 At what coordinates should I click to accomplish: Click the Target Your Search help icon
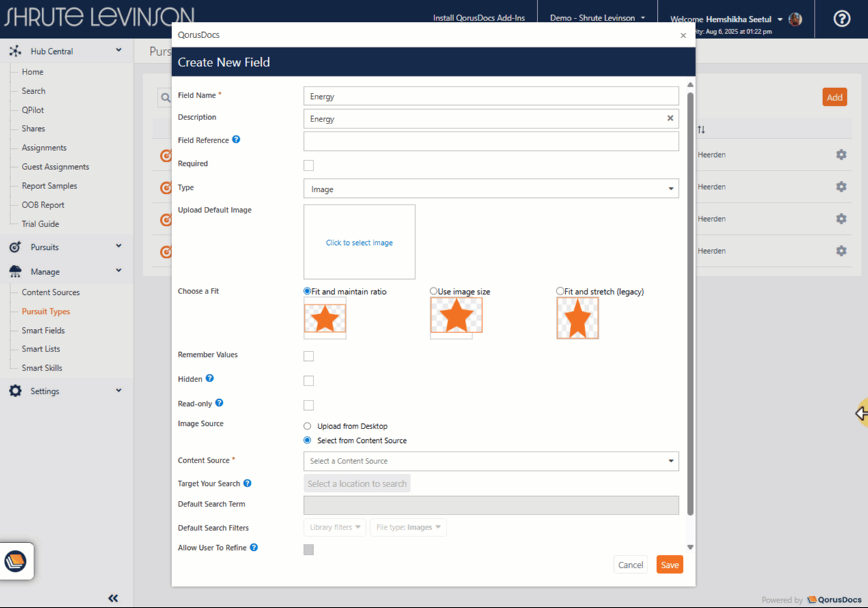click(247, 483)
